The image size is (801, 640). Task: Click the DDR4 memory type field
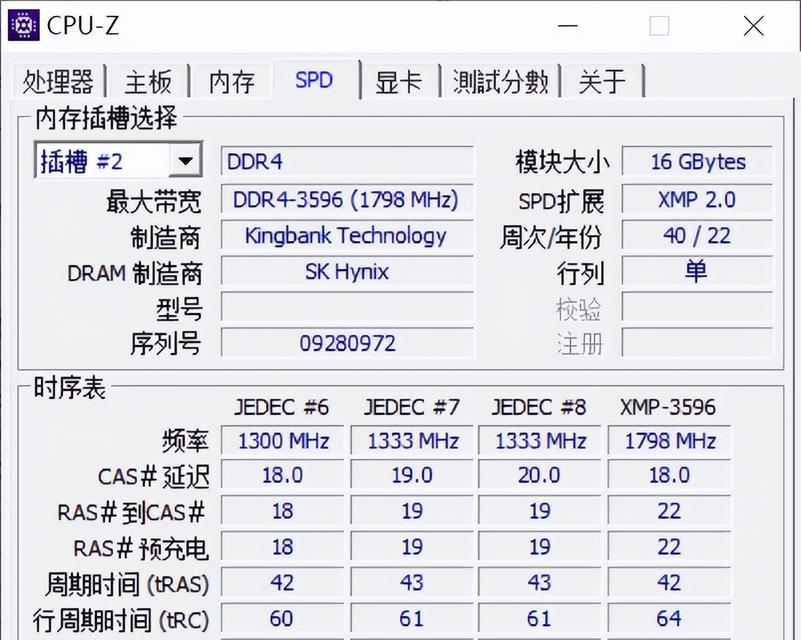tap(347, 161)
